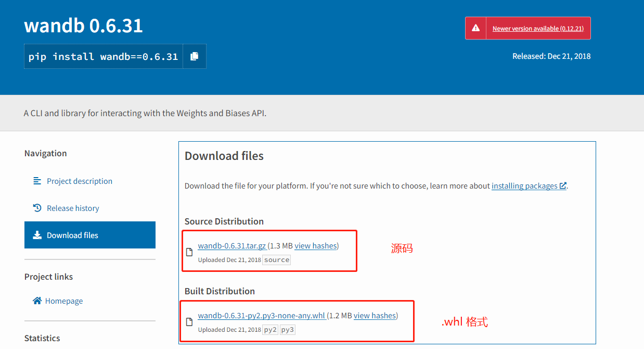Select the Download files tab
This screenshot has height=349, width=644.
click(90, 235)
